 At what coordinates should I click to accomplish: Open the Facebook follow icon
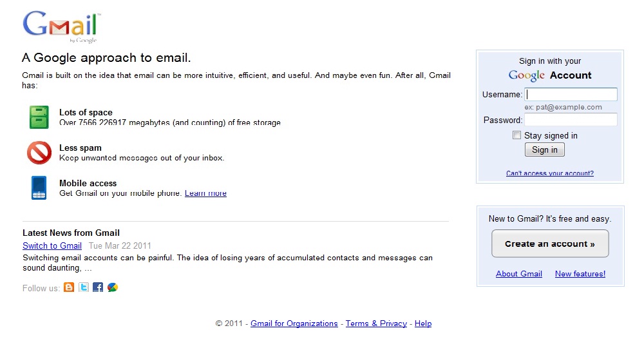click(x=98, y=287)
